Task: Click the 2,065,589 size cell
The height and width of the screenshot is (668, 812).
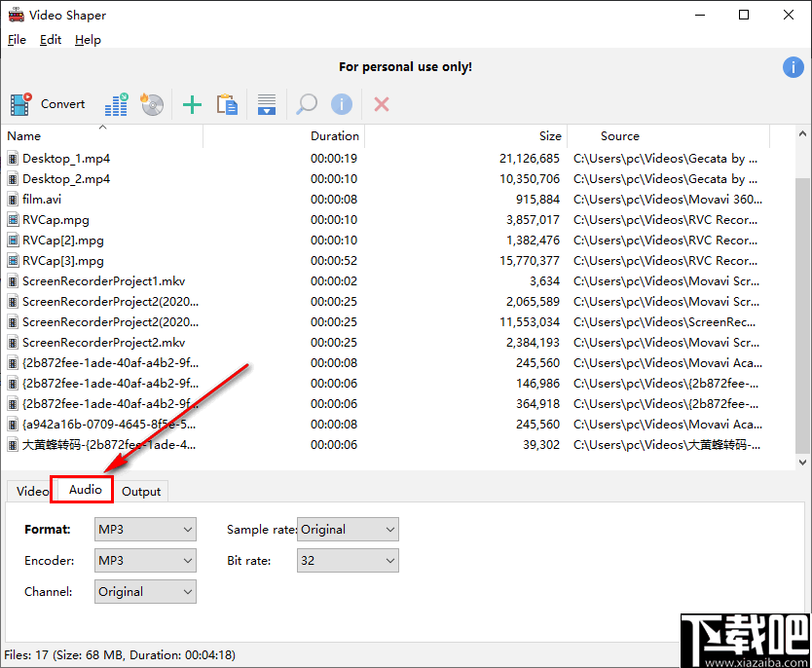Action: (x=533, y=302)
